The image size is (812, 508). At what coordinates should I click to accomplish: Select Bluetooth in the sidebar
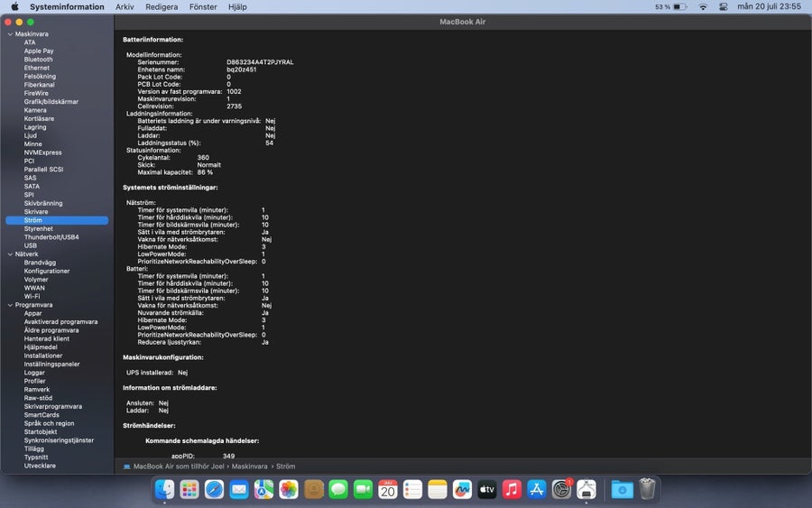coord(38,60)
